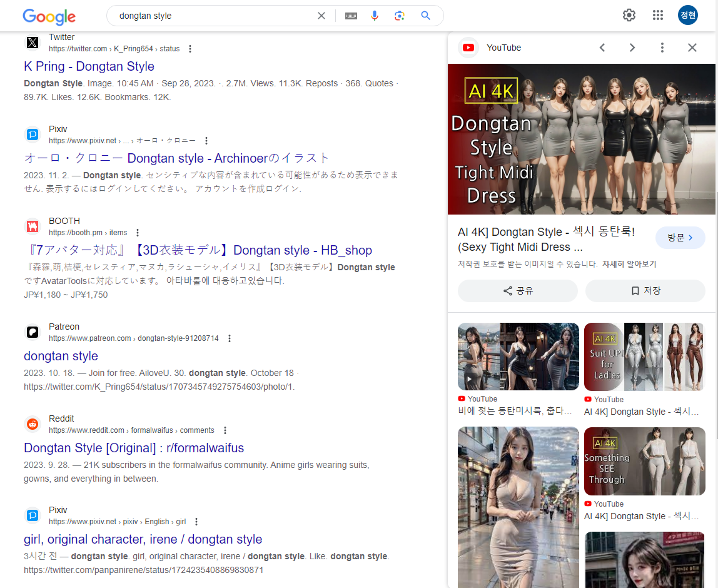Open the Reddit result options menu

point(225,430)
